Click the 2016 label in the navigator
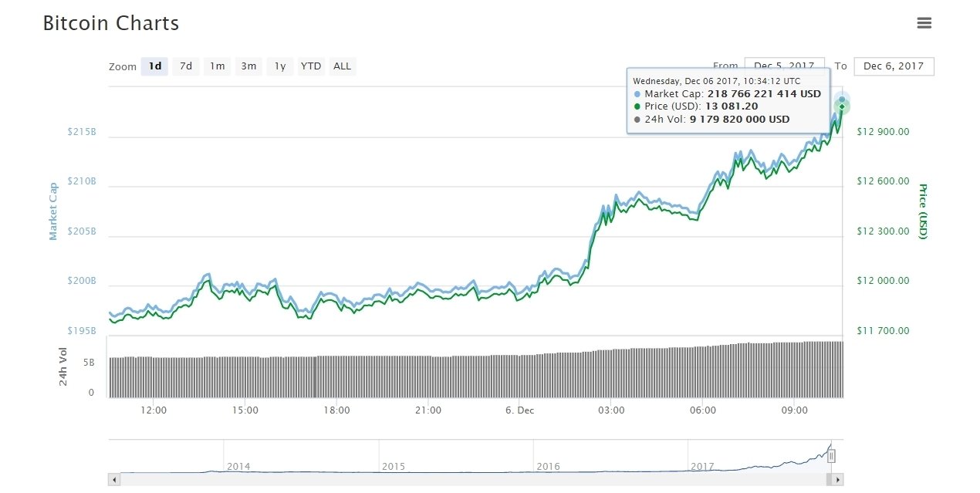980x493 pixels. (x=548, y=467)
